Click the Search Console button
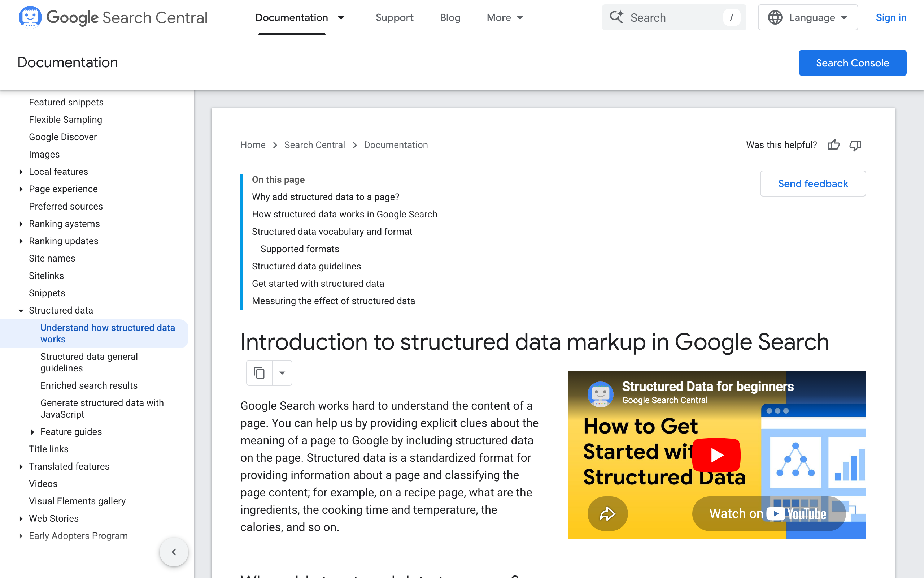The image size is (924, 578). pyautogui.click(x=852, y=63)
